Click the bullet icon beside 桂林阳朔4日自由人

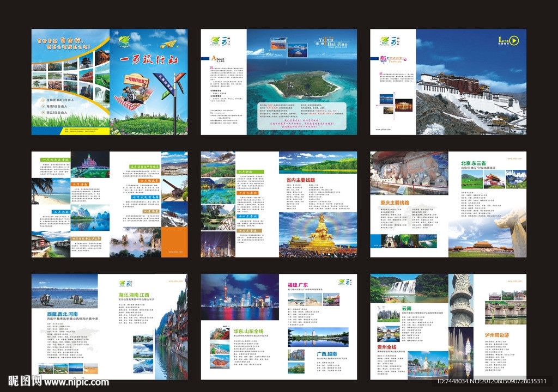click(43, 100)
